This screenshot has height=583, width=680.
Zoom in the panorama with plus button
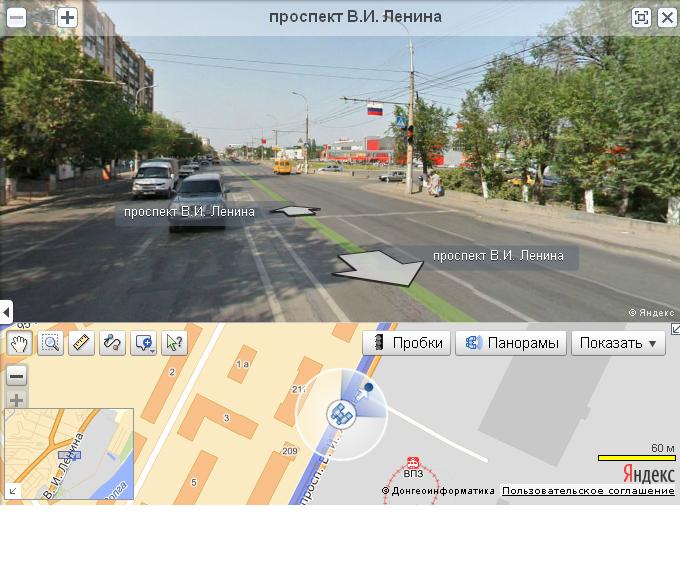67,18
